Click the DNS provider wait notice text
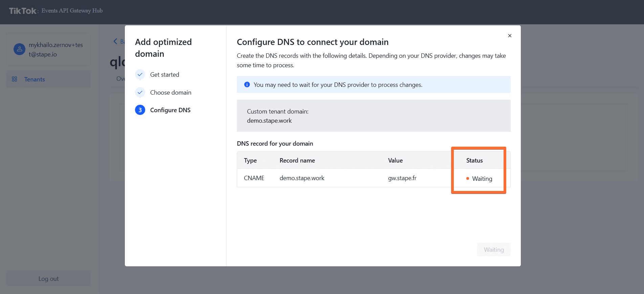 [x=338, y=85]
